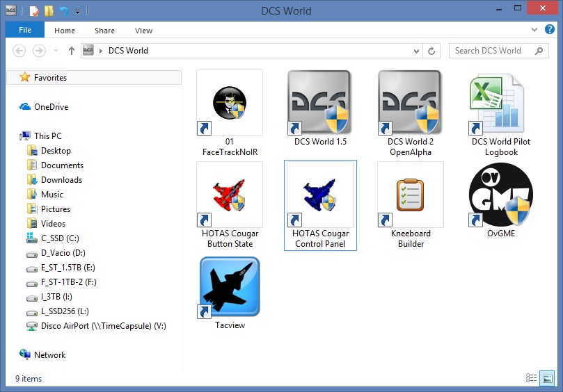The height and width of the screenshot is (392, 563).
Task: Open the DCS window system menu icon
Action: pyautogui.click(x=10, y=10)
